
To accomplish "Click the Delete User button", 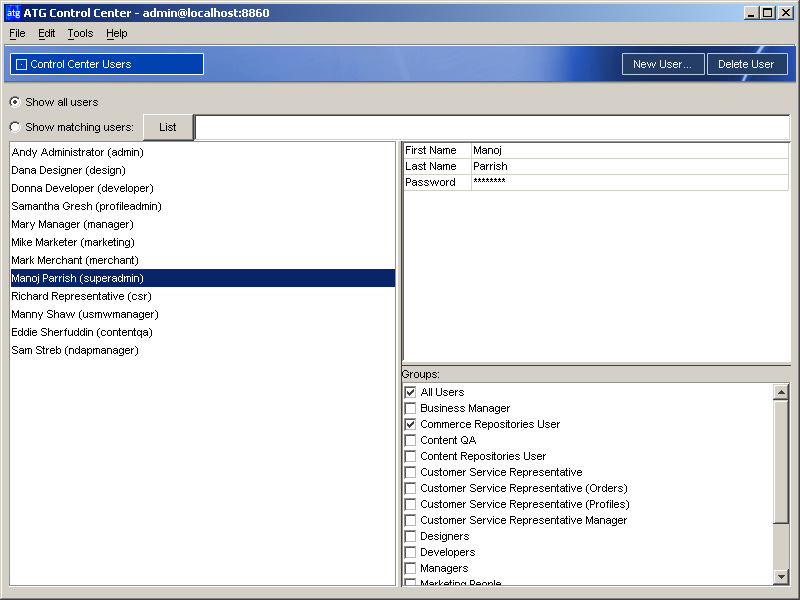I will pos(747,64).
